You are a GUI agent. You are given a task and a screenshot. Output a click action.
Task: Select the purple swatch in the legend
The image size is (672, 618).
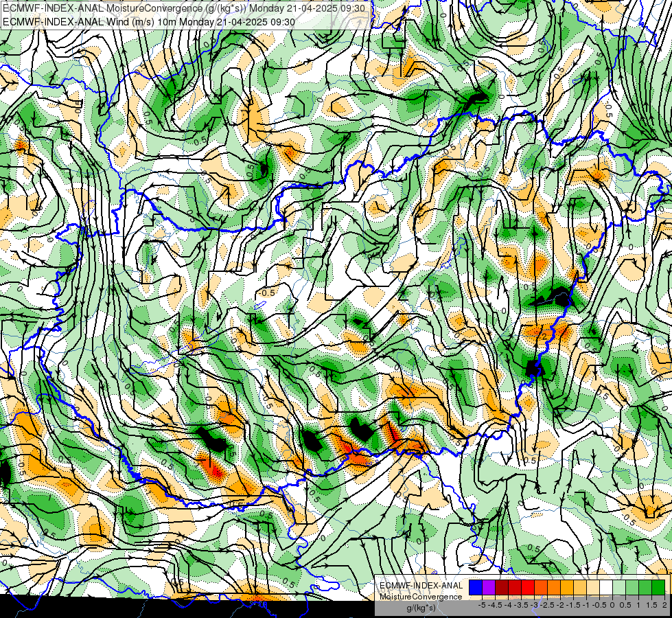[489, 587]
